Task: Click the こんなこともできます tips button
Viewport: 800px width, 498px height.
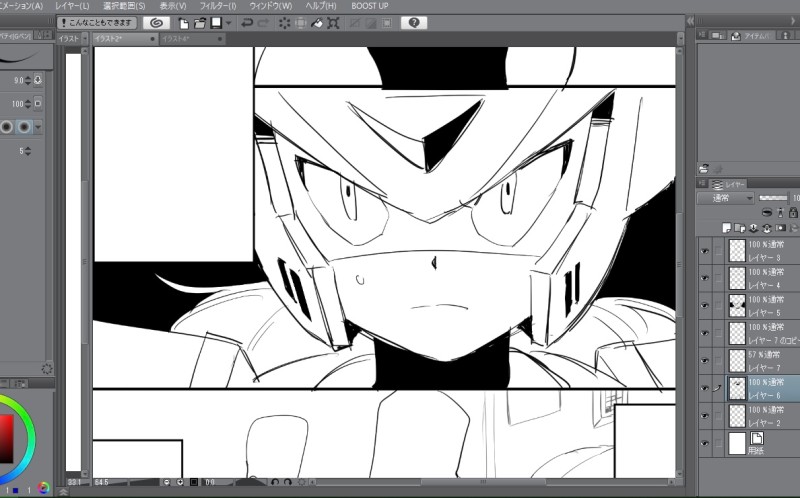Action: pyautogui.click(x=97, y=23)
